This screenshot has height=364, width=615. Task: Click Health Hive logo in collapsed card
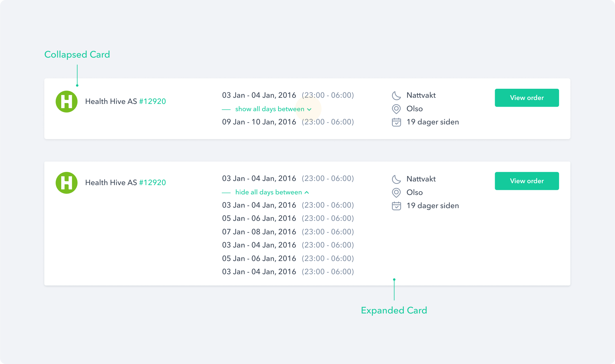click(x=67, y=101)
